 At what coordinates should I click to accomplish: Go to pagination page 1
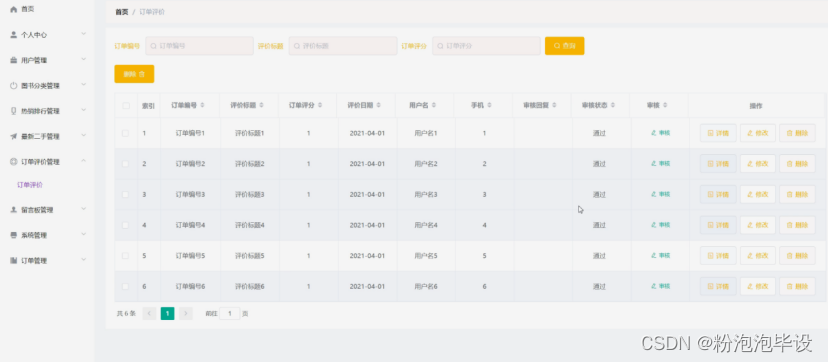[x=167, y=313]
